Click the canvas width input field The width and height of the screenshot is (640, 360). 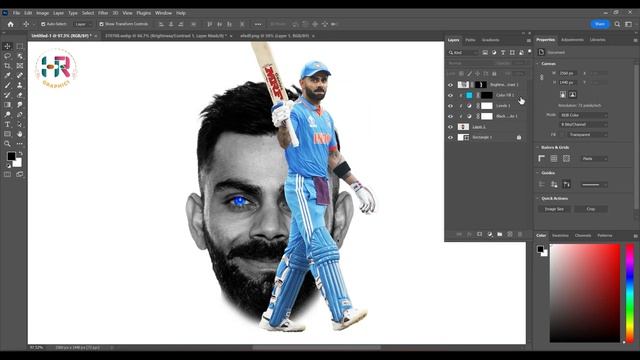coord(569,73)
